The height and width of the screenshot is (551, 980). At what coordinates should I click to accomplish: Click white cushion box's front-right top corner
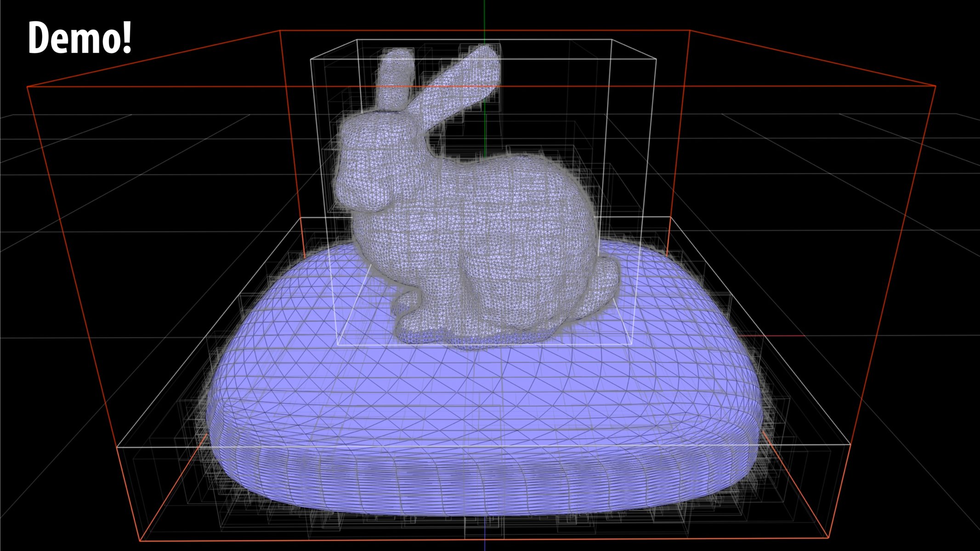point(850,444)
